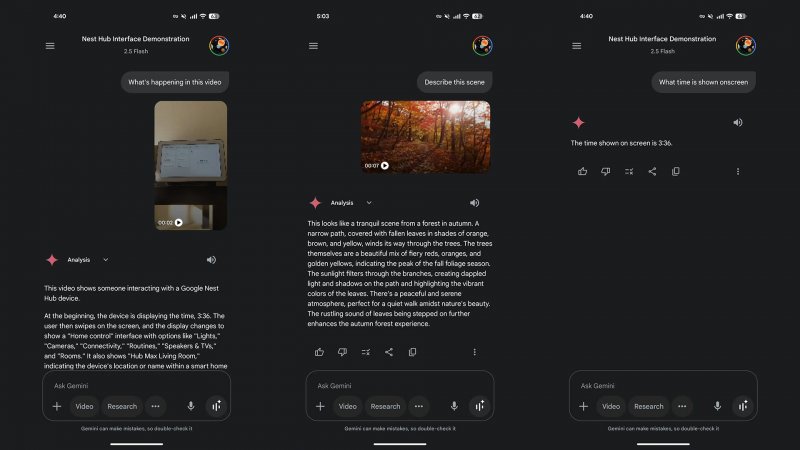The image size is (800, 450).
Task: Select Video chip in right screen
Action: [x=611, y=407]
